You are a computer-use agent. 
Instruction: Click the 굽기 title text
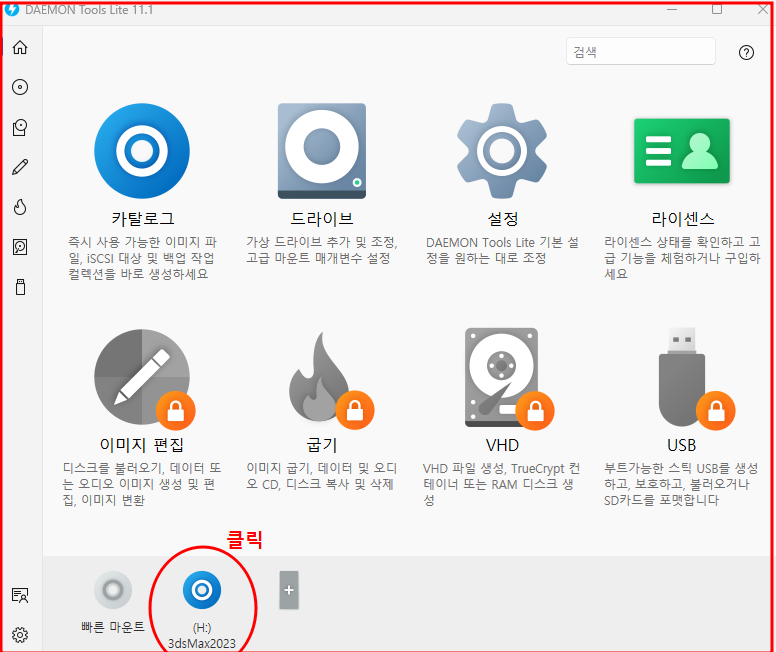322,445
